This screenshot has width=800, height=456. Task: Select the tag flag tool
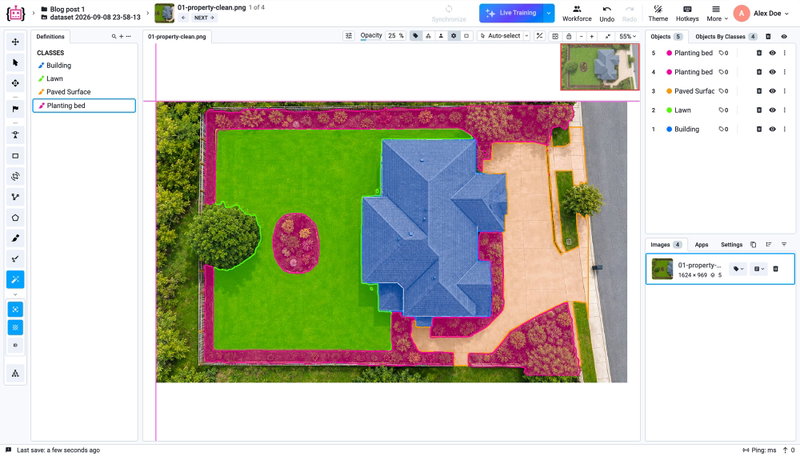point(15,109)
